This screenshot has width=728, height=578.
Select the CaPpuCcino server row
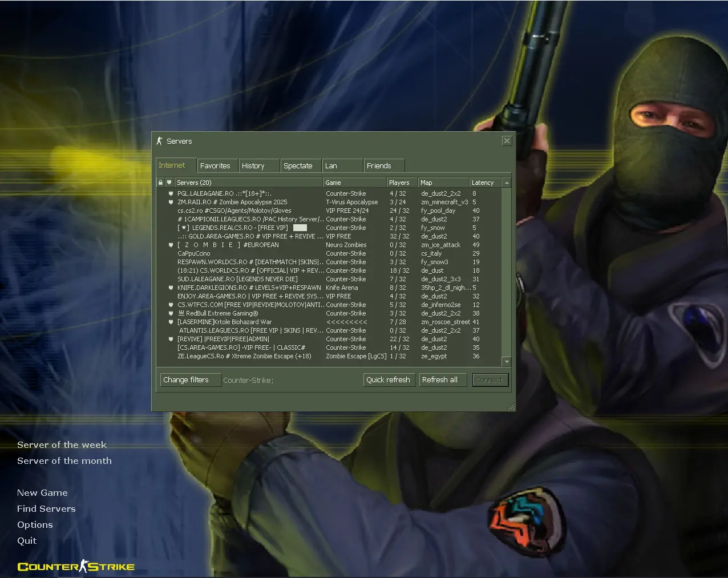coord(329,253)
